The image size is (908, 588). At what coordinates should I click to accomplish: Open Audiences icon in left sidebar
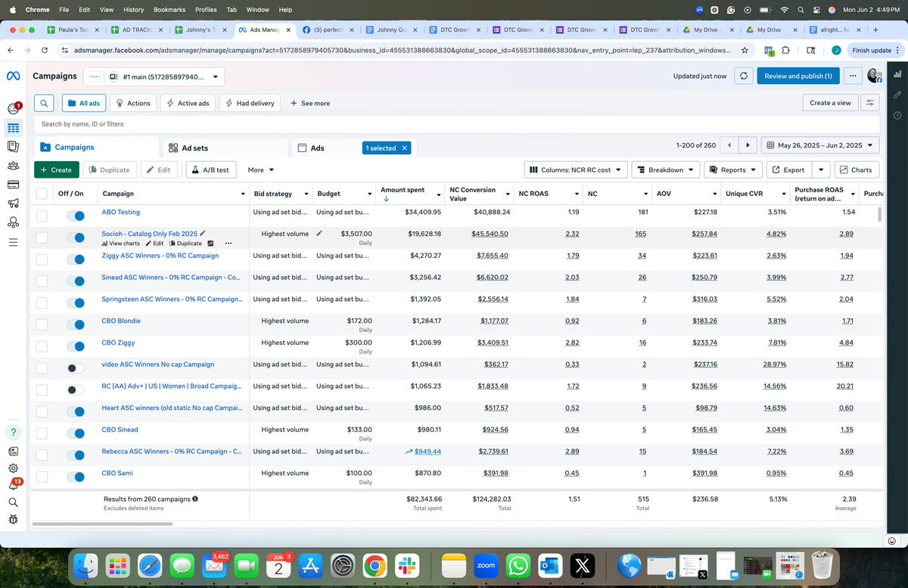pyautogui.click(x=13, y=166)
